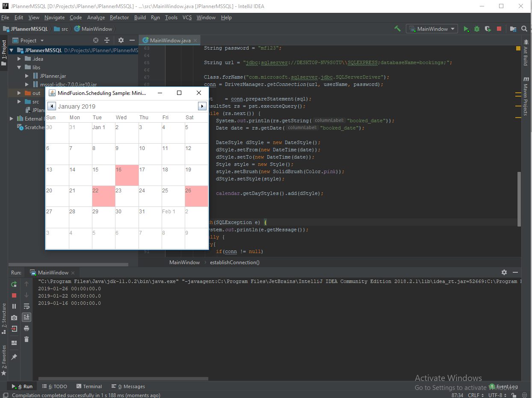The height and width of the screenshot is (398, 532).
Task: Toggle the 1: Project side tab
Action: 4,53
